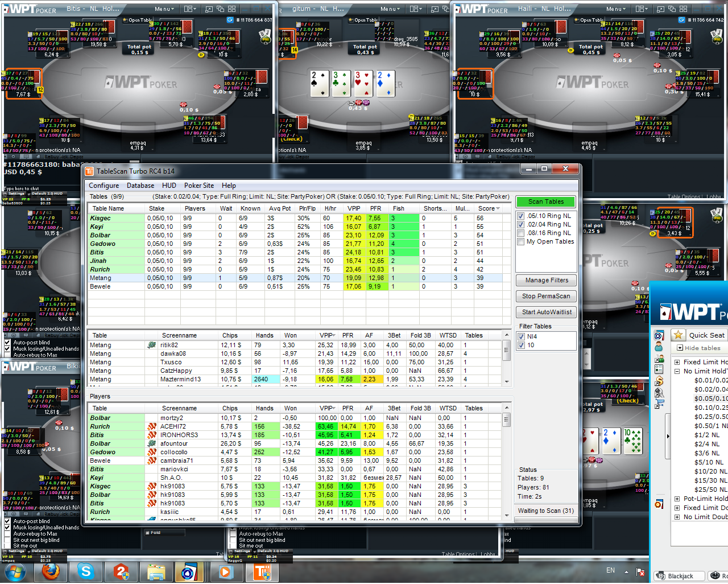Image resolution: width=728 pixels, height=584 pixels.
Task: Click the Stop PermaScan button
Action: coord(547,296)
